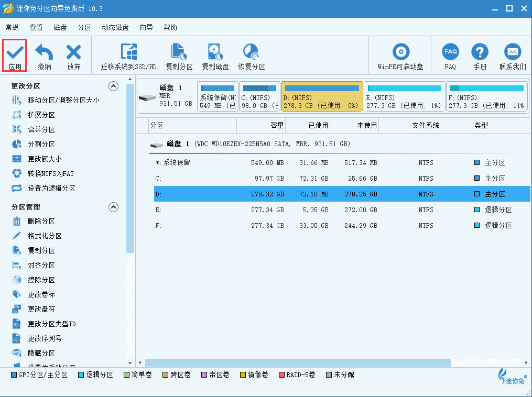Select 擦除分区 in the sidebar

(x=41, y=280)
